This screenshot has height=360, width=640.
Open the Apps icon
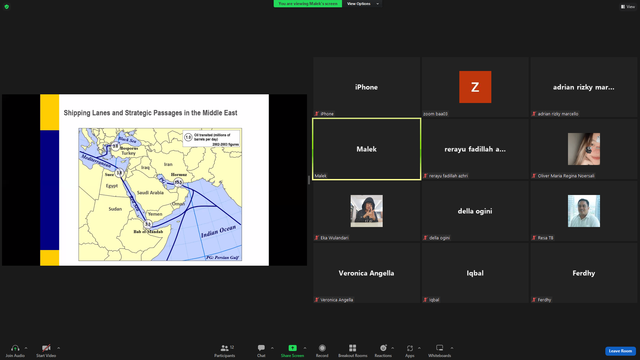pos(410,348)
